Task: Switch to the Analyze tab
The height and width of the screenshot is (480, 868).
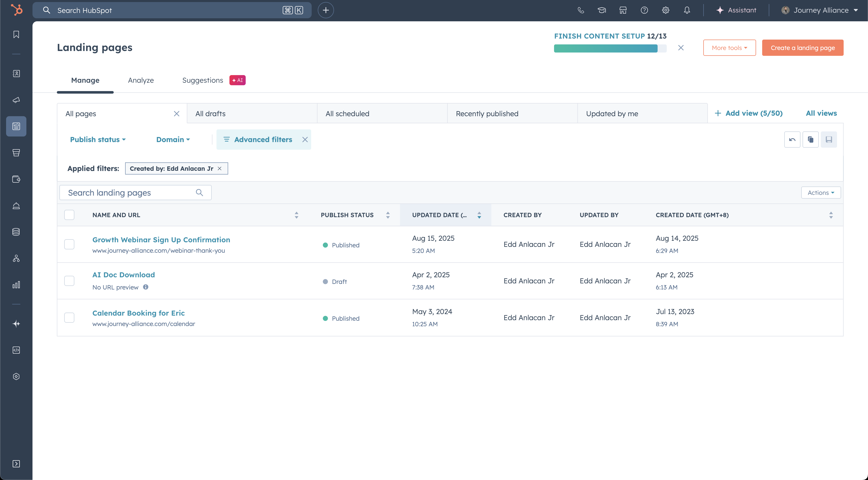Action: pyautogui.click(x=141, y=80)
